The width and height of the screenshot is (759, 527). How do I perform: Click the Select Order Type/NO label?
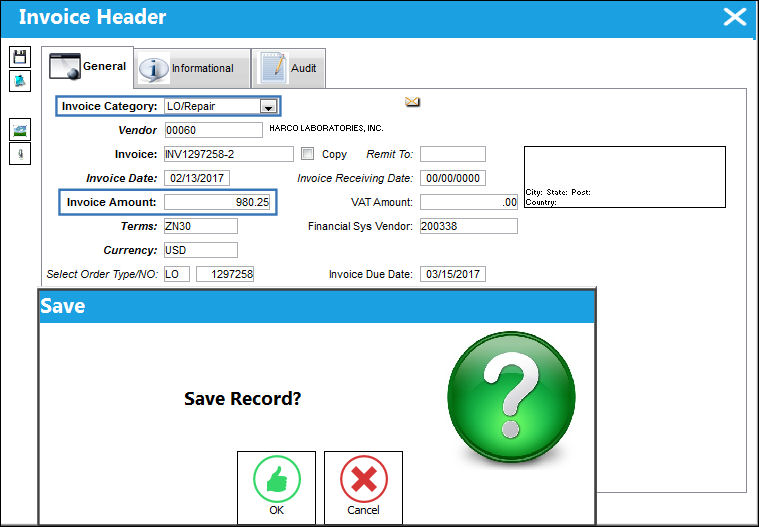click(x=102, y=274)
